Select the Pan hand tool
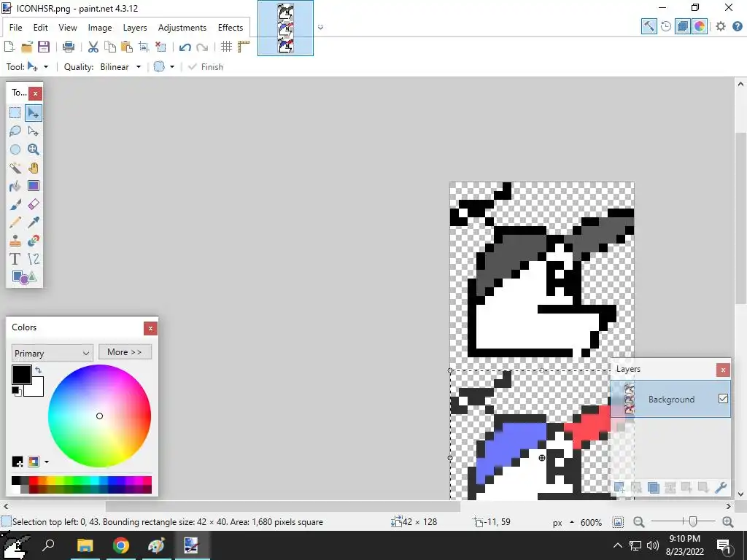The height and width of the screenshot is (560, 747). pos(34,168)
